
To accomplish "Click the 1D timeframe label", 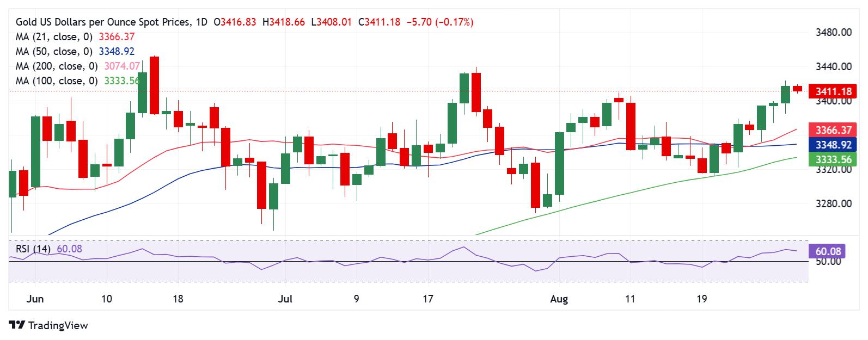I will click(x=201, y=22).
